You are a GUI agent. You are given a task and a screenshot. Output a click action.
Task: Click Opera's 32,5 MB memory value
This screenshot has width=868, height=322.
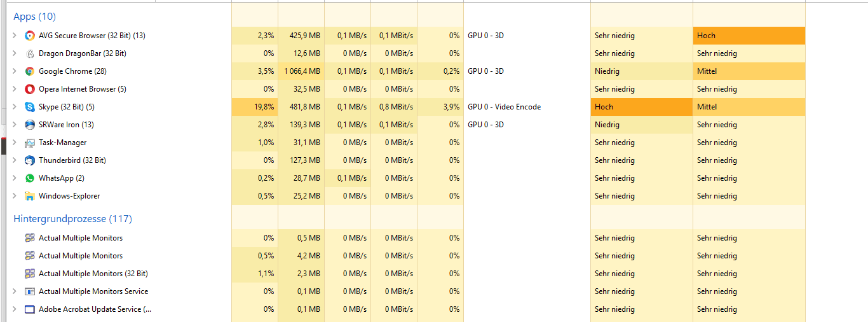(307, 89)
